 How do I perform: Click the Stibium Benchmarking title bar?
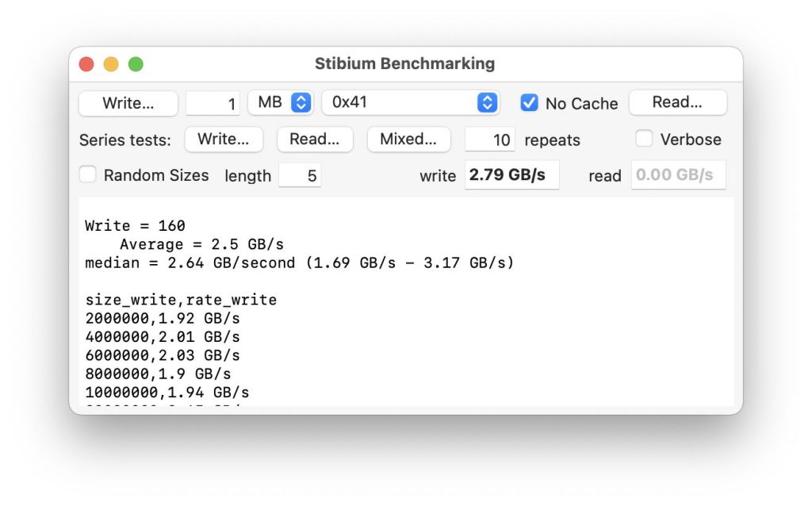404,64
